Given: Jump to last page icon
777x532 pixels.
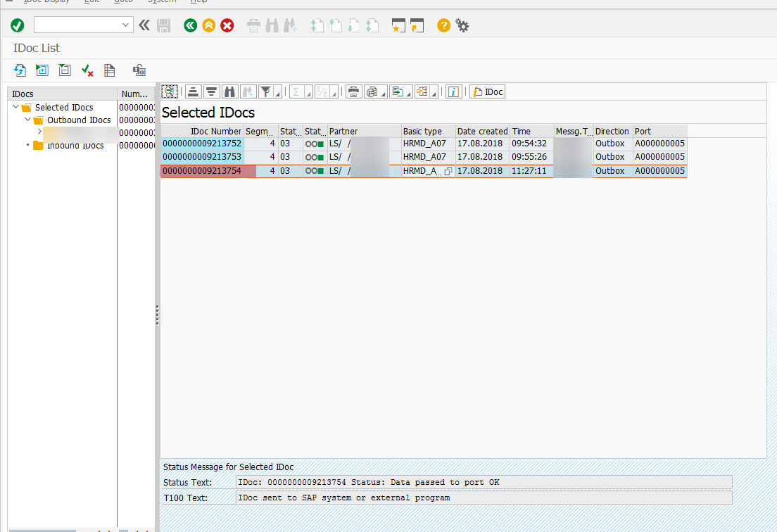Looking at the screenshot, I should click(x=372, y=25).
